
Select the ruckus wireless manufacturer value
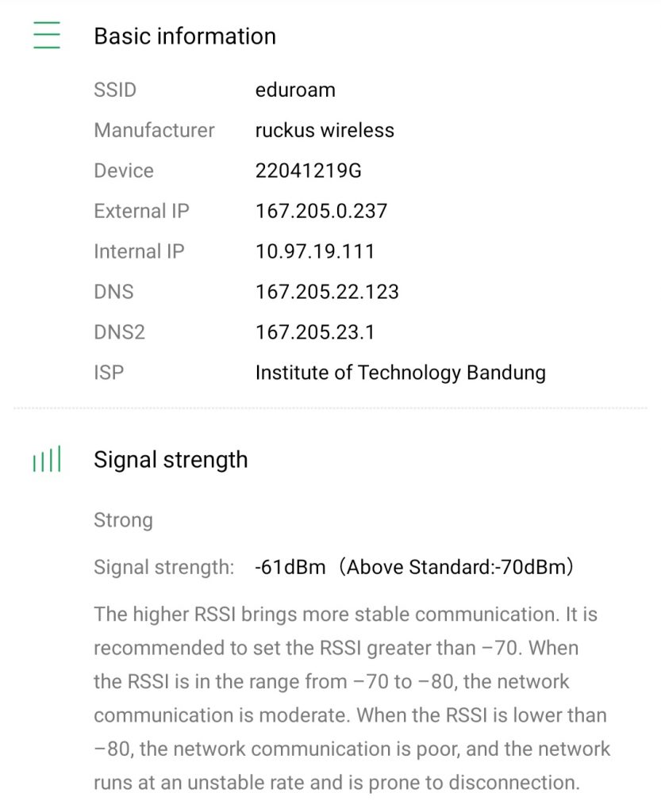pyautogui.click(x=325, y=130)
